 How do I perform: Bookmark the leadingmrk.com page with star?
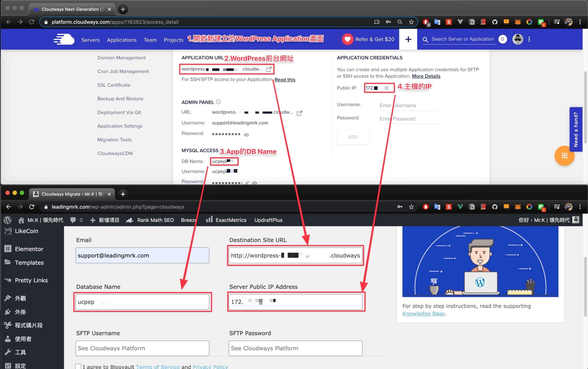click(x=411, y=207)
